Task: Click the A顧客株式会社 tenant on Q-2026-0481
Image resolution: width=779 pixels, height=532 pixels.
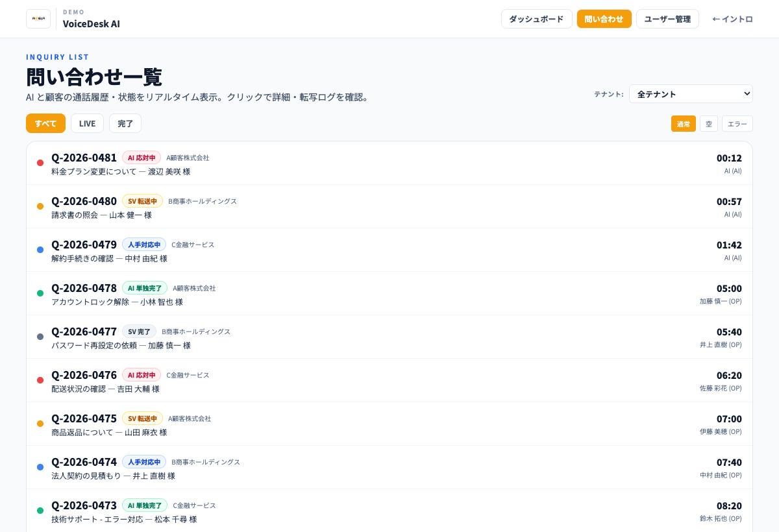Action: [188, 158]
